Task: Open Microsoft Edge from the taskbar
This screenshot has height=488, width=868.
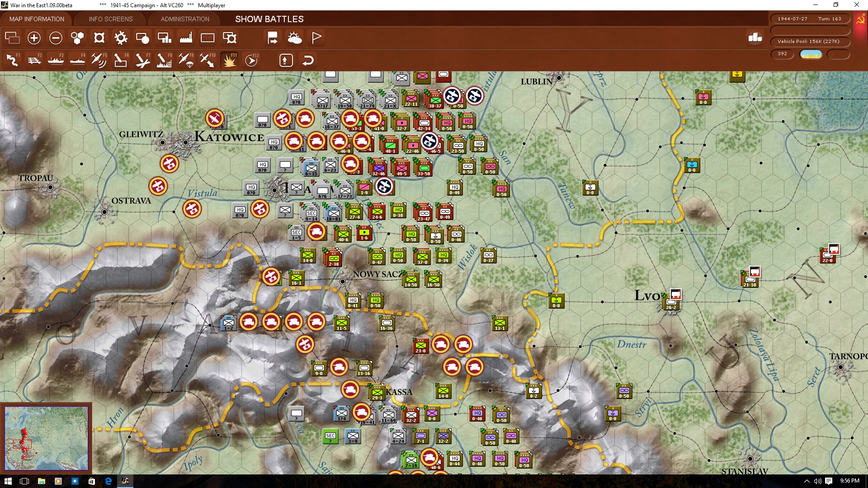Action: point(108,481)
